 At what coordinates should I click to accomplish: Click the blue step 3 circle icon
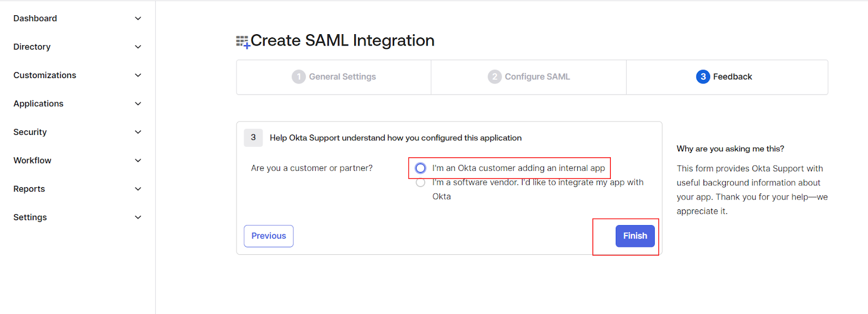[x=703, y=77]
